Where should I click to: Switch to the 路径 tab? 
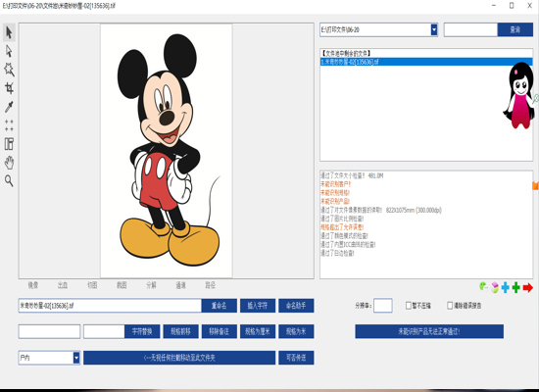[211, 285]
